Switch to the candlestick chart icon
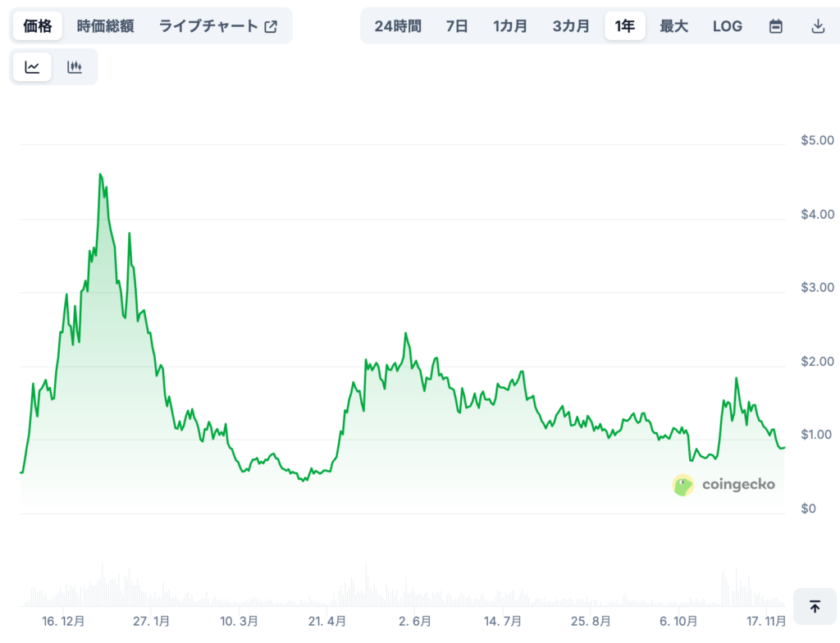The image size is (840, 643). coord(75,66)
